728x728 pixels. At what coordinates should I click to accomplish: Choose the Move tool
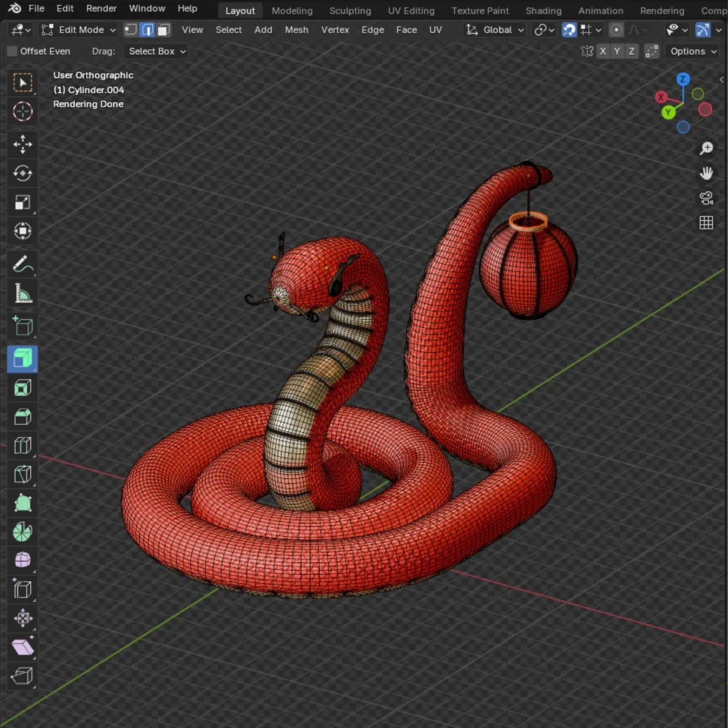tap(22, 144)
